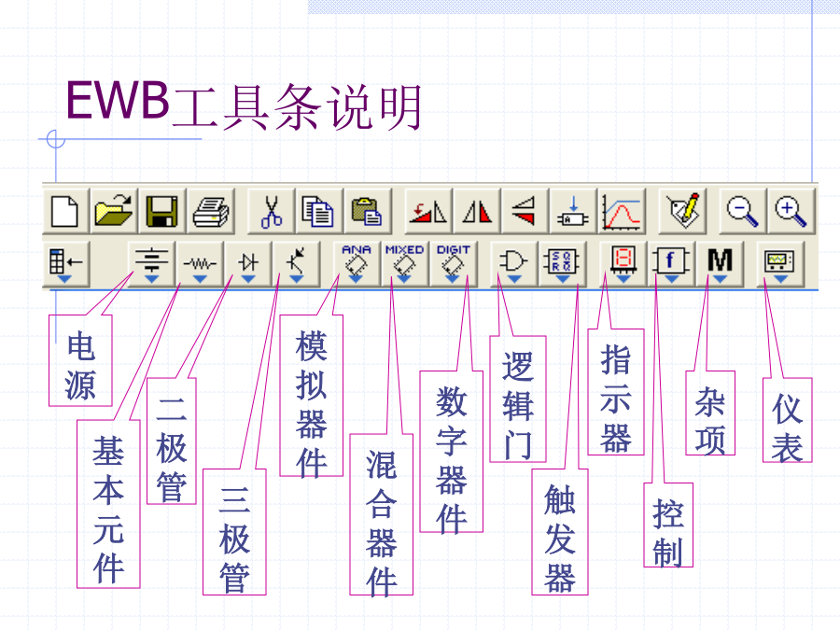Screen dimensions: 840x630
Task: Save the circuit using the floppy disk icon
Action: pos(161,211)
